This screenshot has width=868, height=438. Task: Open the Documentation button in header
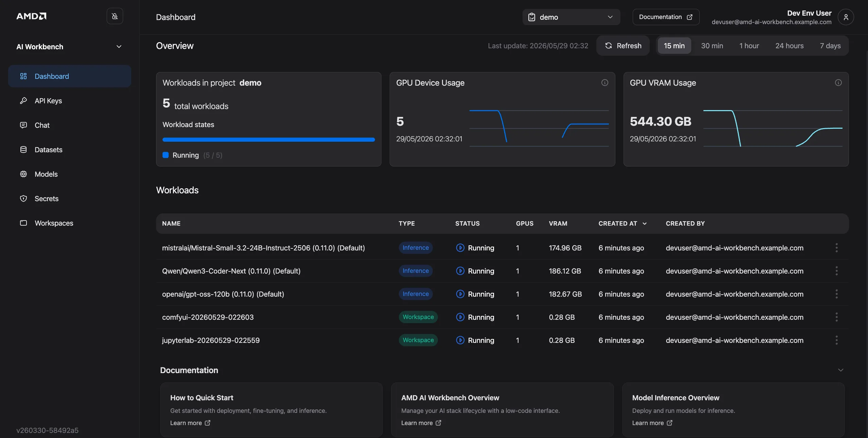[666, 17]
